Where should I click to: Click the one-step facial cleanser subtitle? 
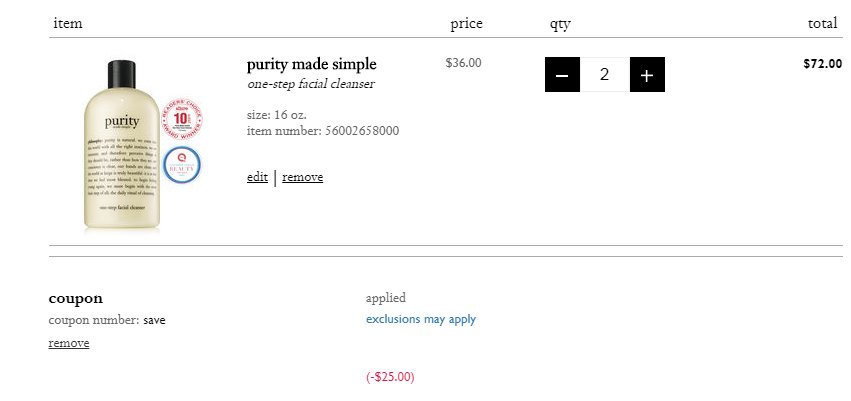(x=310, y=84)
